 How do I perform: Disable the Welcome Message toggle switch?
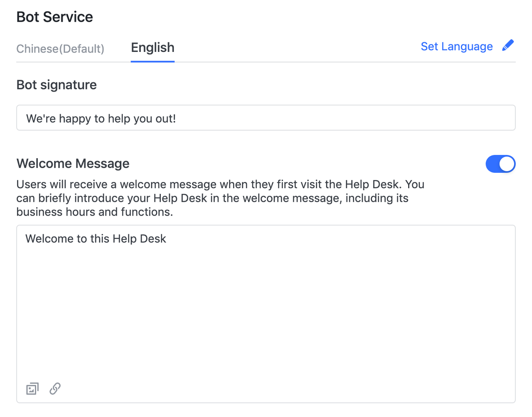pyautogui.click(x=500, y=164)
